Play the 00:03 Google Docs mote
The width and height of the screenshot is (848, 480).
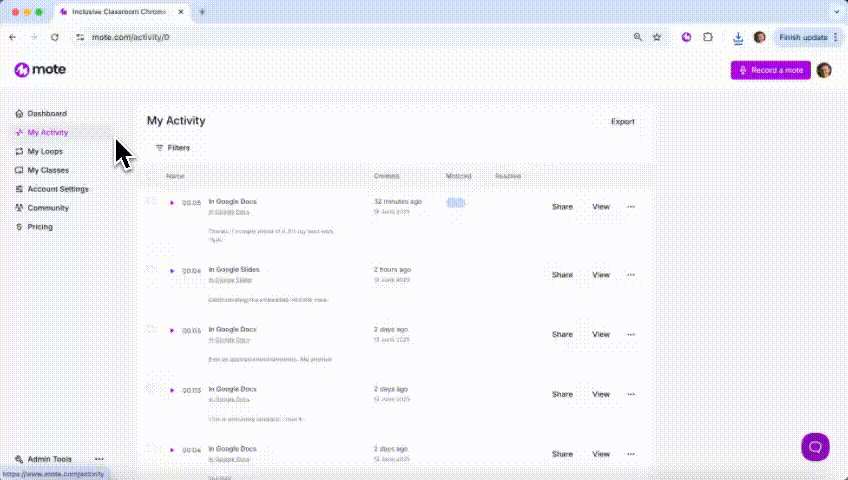pos(172,390)
